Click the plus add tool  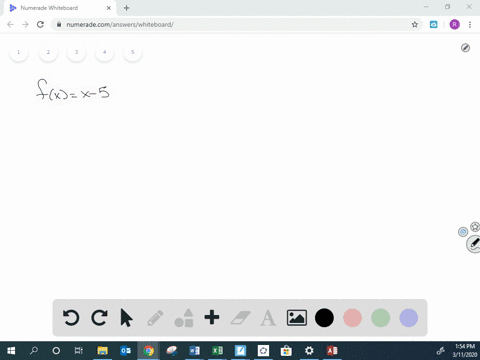[212, 317]
